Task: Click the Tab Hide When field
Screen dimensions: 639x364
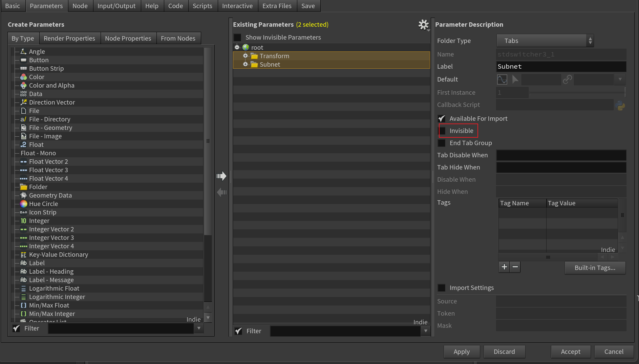Action: (x=561, y=167)
